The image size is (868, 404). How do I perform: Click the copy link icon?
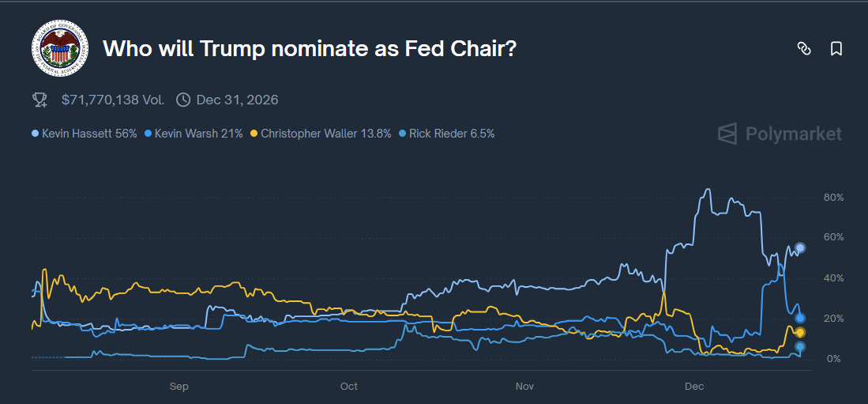tap(804, 49)
